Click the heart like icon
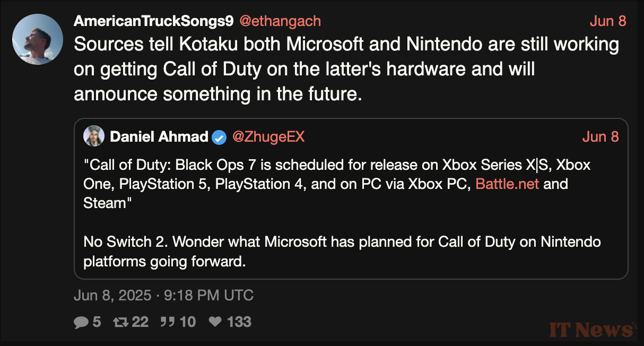 pos(215,322)
